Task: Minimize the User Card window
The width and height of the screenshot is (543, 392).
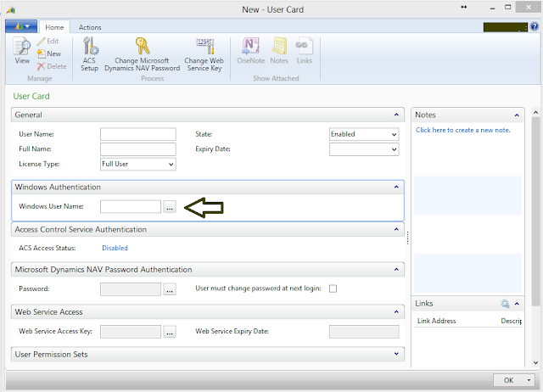Action: 492,8
